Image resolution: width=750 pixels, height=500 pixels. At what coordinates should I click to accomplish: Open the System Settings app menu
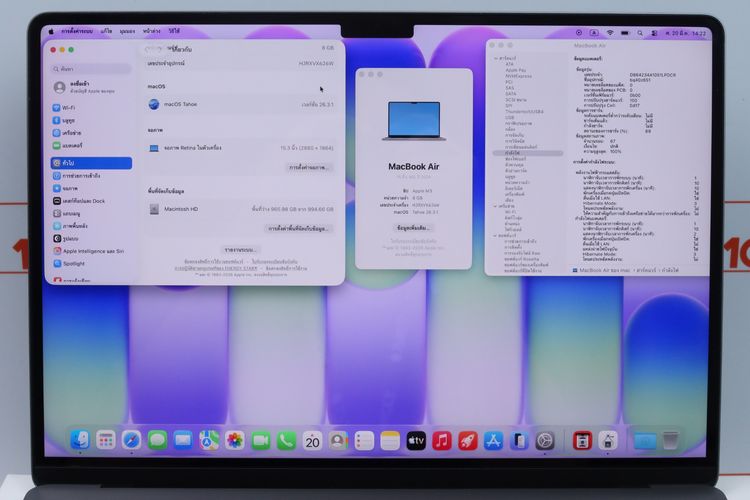[77, 31]
